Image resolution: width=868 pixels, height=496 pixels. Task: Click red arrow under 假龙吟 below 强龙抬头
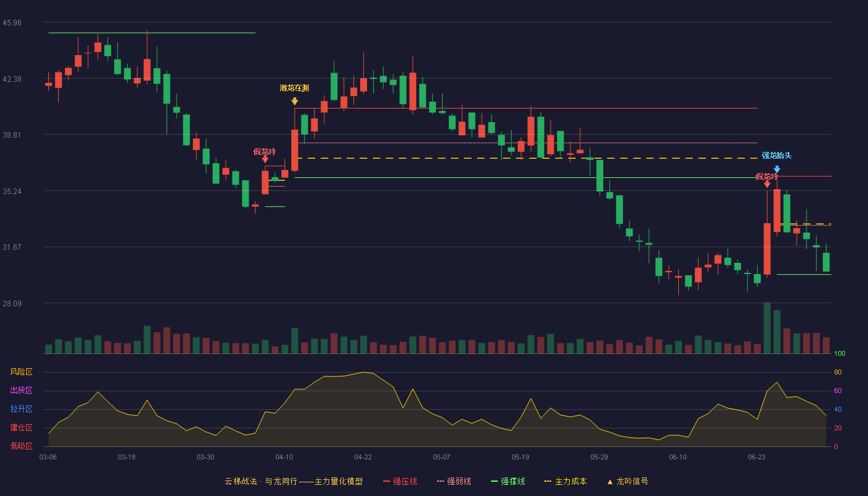[x=767, y=184]
